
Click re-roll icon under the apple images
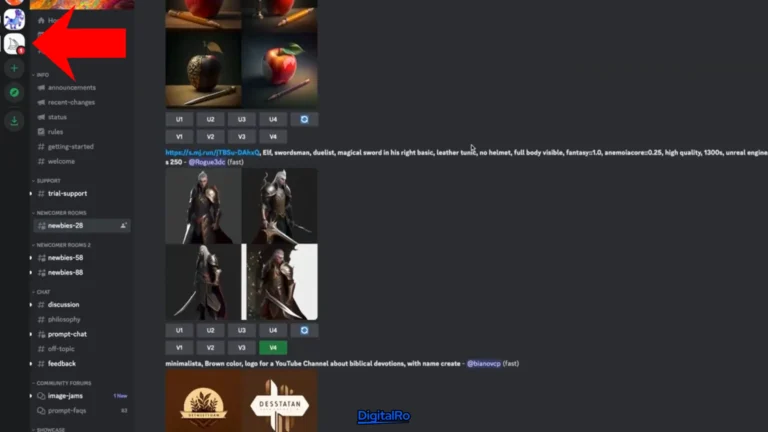tap(303, 119)
